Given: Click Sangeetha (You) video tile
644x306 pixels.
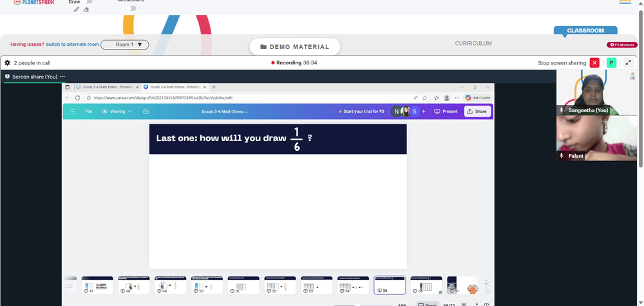Looking at the screenshot, I should tap(596, 92).
